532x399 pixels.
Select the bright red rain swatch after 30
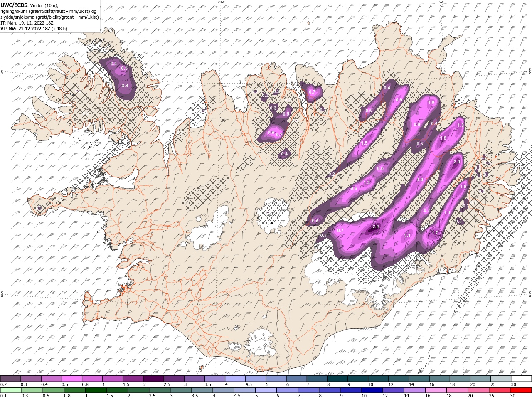click(520, 390)
